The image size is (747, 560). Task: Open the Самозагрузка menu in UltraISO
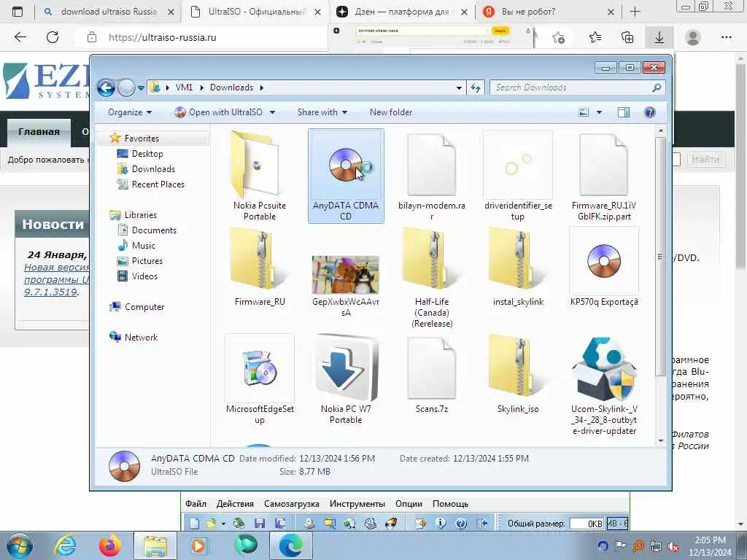pos(292,504)
